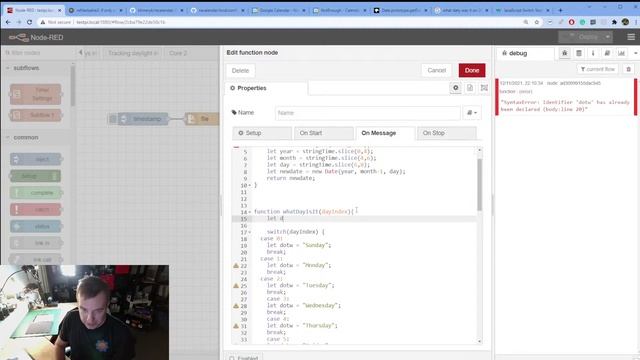
Task: Click warning icon on code line 25
Action: pos(236,286)
